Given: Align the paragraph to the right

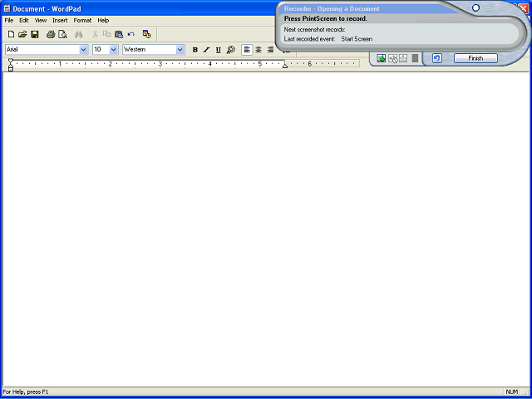Looking at the screenshot, I should 270,50.
